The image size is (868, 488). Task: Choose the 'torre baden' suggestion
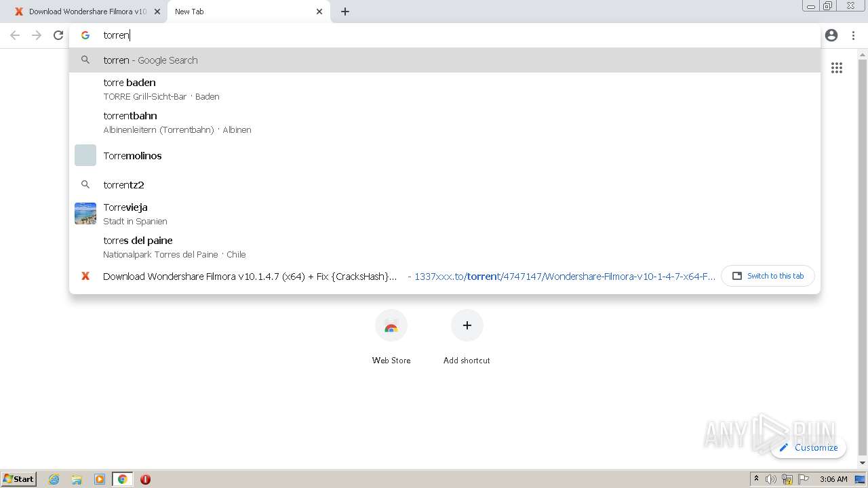tap(445, 89)
